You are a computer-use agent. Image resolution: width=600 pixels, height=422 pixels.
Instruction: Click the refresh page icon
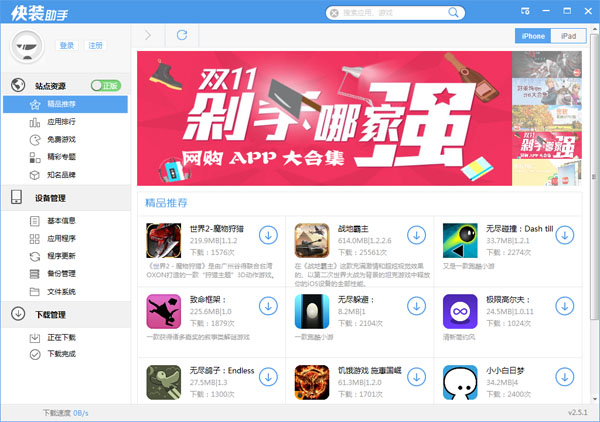[x=182, y=35]
